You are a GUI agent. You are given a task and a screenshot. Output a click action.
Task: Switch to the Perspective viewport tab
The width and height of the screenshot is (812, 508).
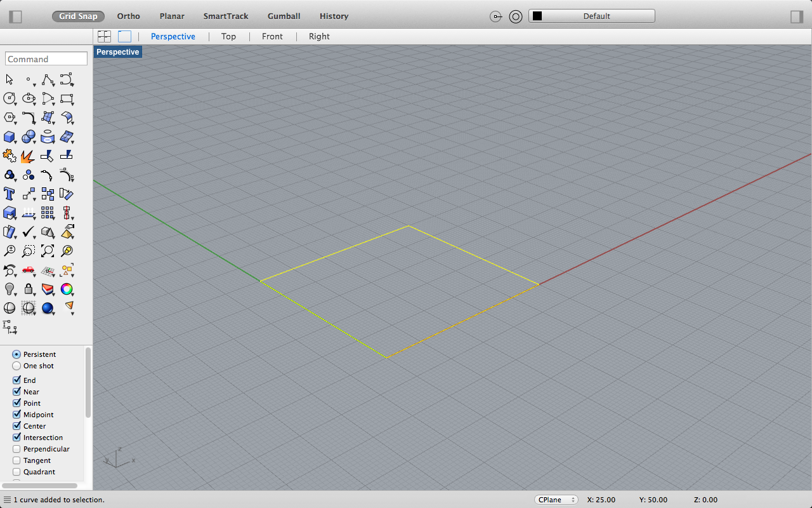pyautogui.click(x=173, y=37)
